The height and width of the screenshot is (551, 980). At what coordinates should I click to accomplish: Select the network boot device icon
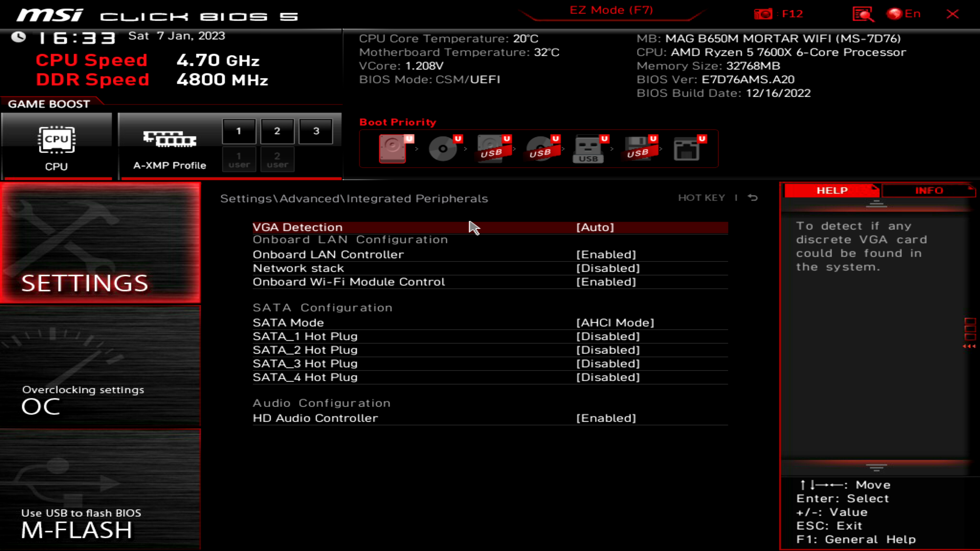[x=687, y=149]
